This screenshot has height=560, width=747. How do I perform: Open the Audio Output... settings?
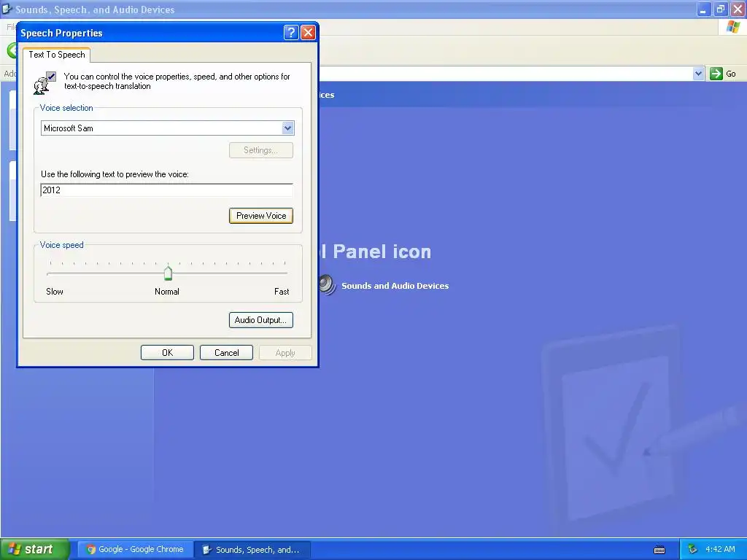coord(261,320)
